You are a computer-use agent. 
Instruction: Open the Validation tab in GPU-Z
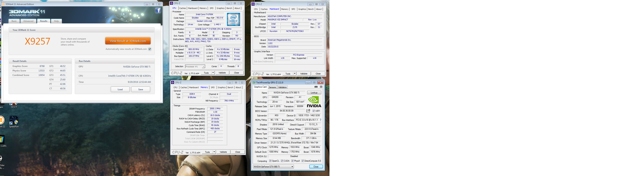[x=282, y=87]
